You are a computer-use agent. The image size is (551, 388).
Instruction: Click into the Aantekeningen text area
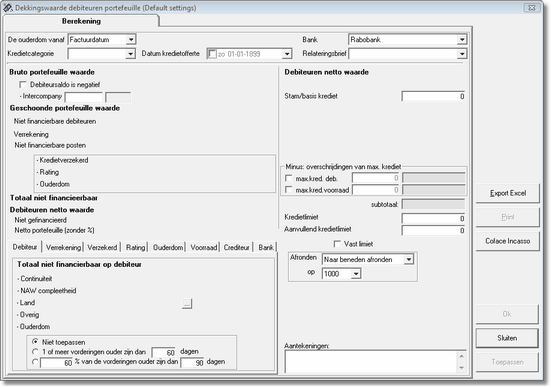point(371,362)
